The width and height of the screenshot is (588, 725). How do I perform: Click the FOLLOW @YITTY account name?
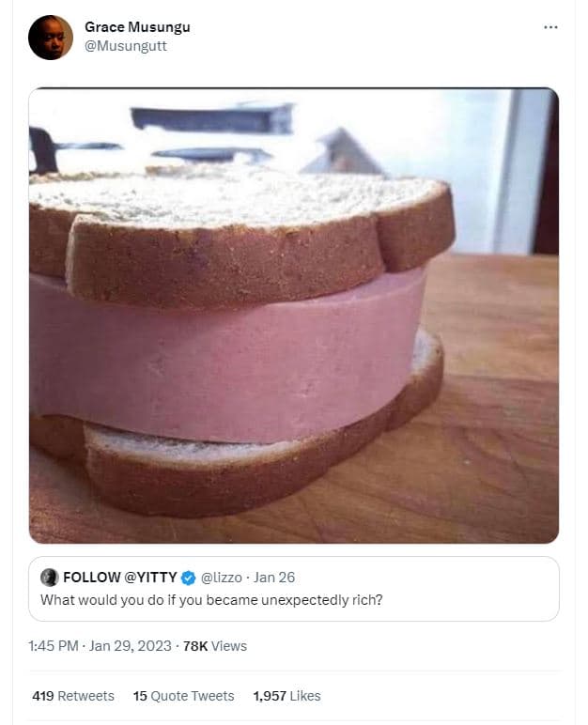(120, 578)
